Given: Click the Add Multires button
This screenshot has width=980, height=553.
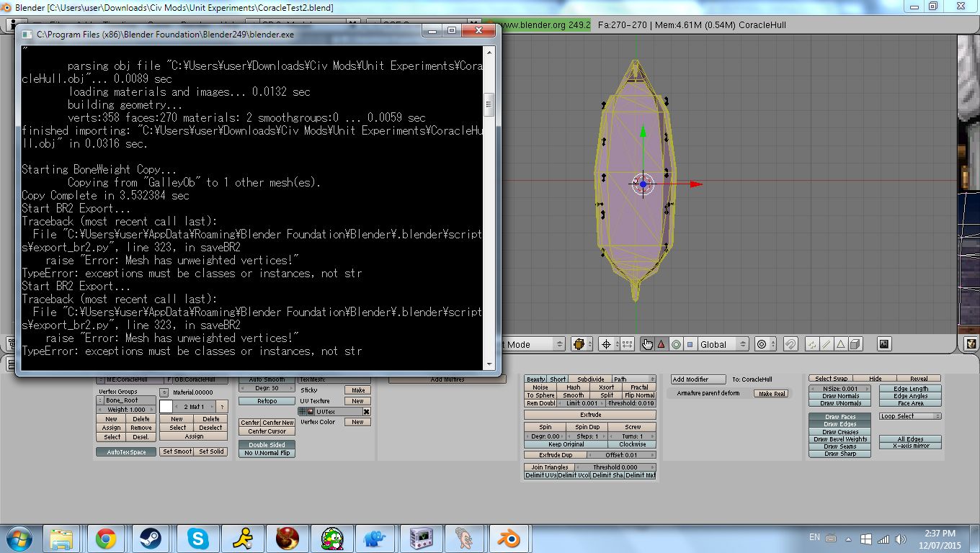Looking at the screenshot, I should 447,379.
